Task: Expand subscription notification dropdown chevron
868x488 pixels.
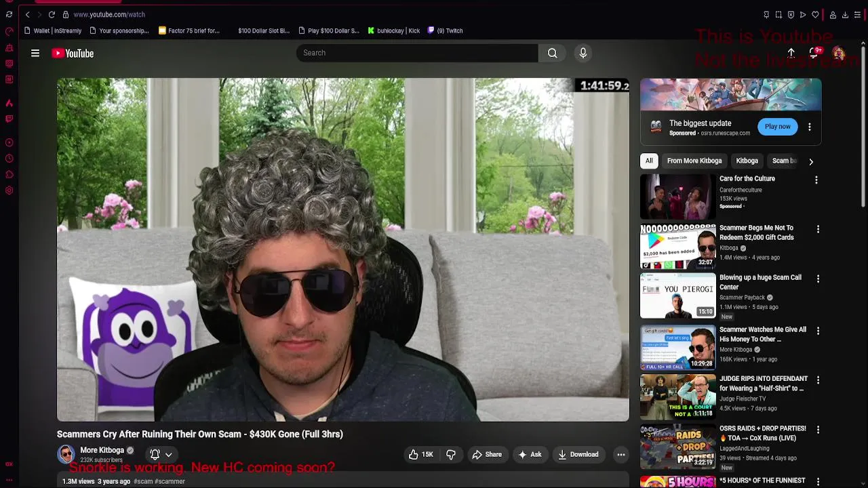Action: click(x=168, y=455)
